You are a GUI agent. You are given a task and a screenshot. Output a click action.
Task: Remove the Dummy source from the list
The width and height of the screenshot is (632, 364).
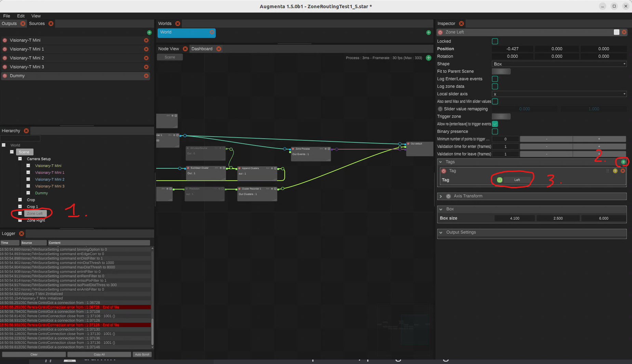coord(146,76)
